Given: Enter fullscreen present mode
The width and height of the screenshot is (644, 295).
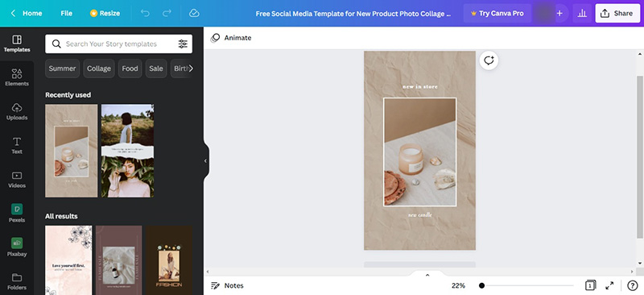Looking at the screenshot, I should point(609,285).
